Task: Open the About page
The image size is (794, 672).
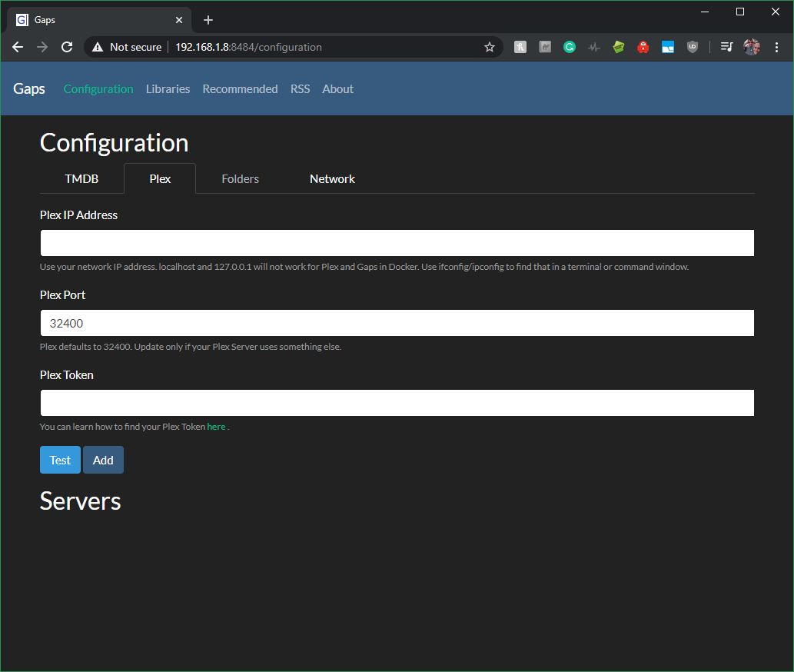Action: [x=337, y=88]
